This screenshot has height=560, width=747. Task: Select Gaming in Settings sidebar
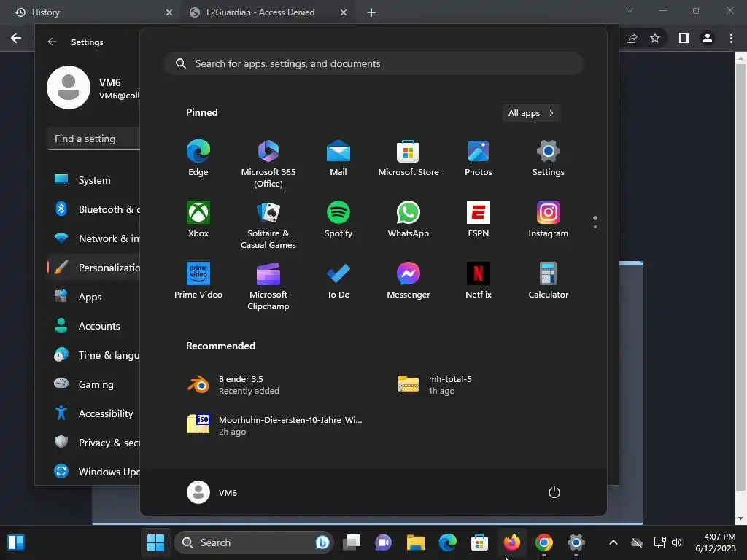(94, 384)
